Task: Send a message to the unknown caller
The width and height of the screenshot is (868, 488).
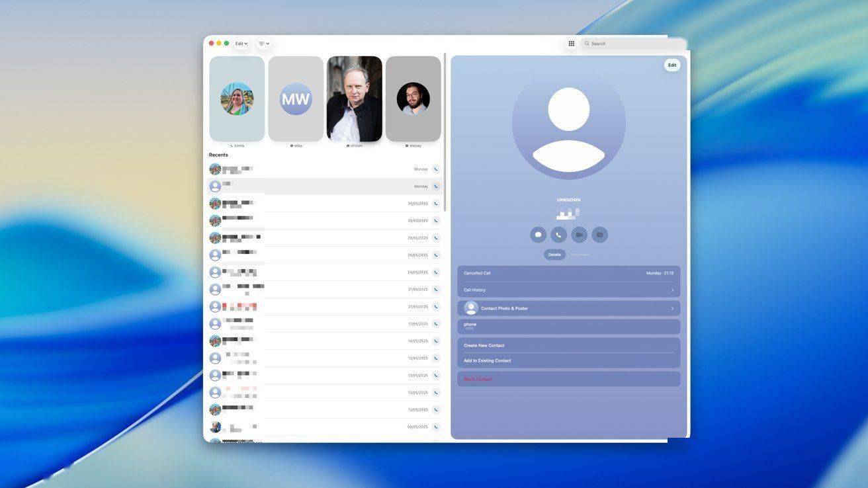Action: pyautogui.click(x=538, y=235)
